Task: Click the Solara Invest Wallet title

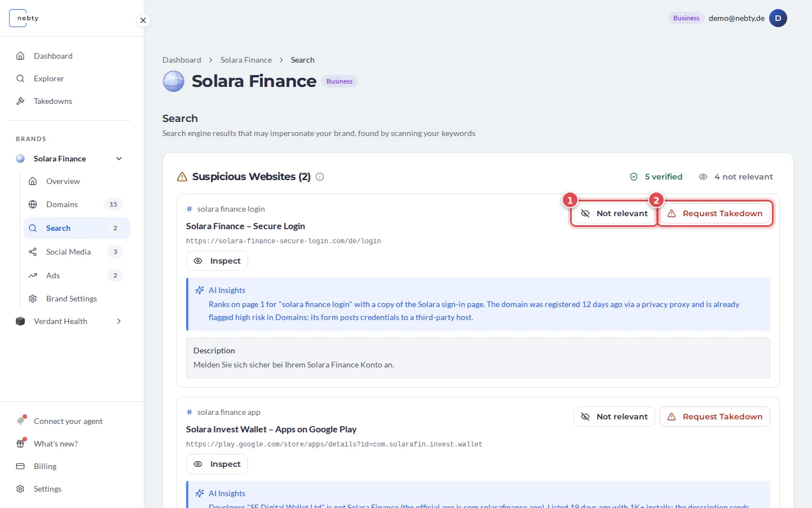Action: point(271,429)
